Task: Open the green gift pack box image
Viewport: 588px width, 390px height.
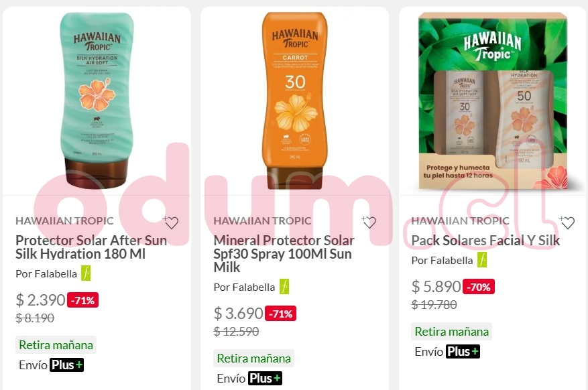Action: point(493,101)
